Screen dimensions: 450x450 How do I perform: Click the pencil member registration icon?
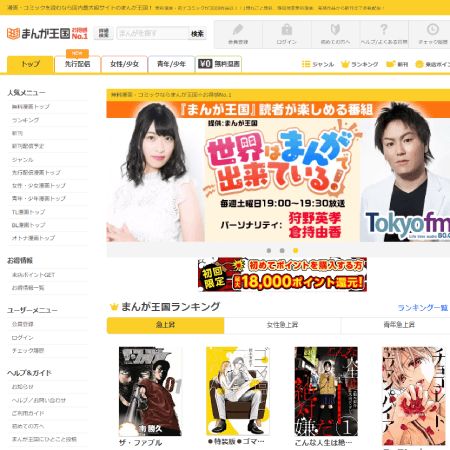[238, 30]
